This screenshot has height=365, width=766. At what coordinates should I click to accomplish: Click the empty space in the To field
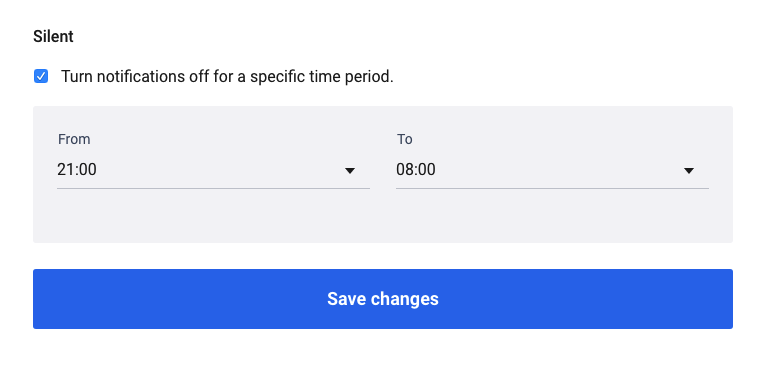[x=559, y=170]
